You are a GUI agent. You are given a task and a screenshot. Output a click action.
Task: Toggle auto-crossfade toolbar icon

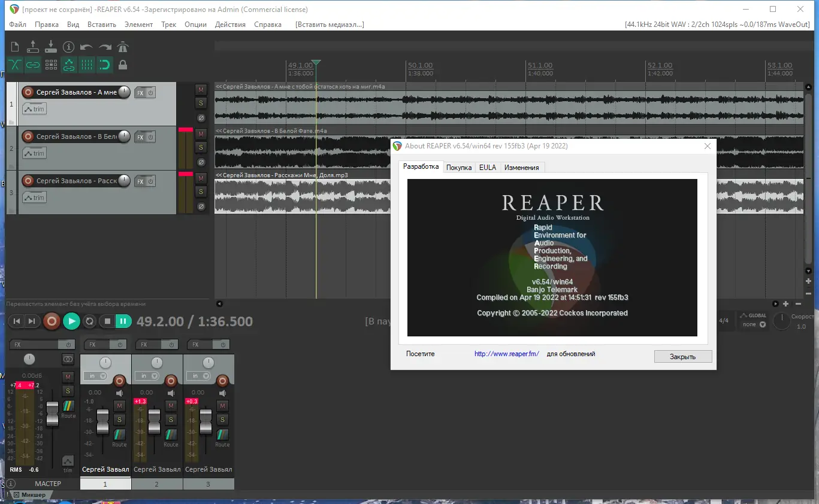[x=15, y=65]
